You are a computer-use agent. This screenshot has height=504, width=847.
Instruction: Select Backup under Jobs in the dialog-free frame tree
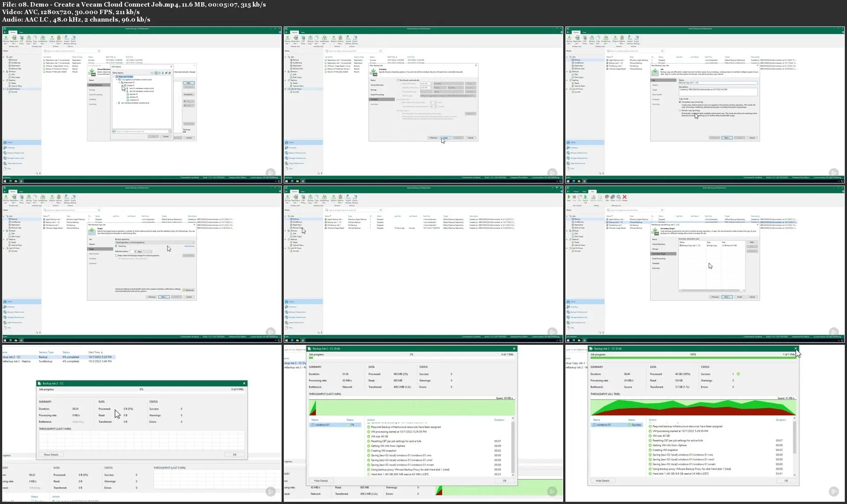[296, 219]
